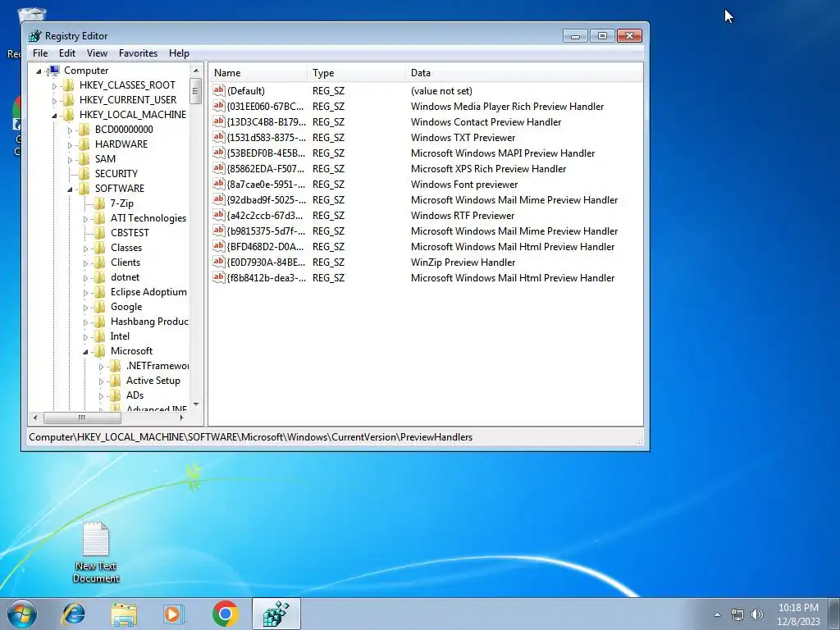
Task: Select the 7-Zip folder icon
Action: coord(99,203)
